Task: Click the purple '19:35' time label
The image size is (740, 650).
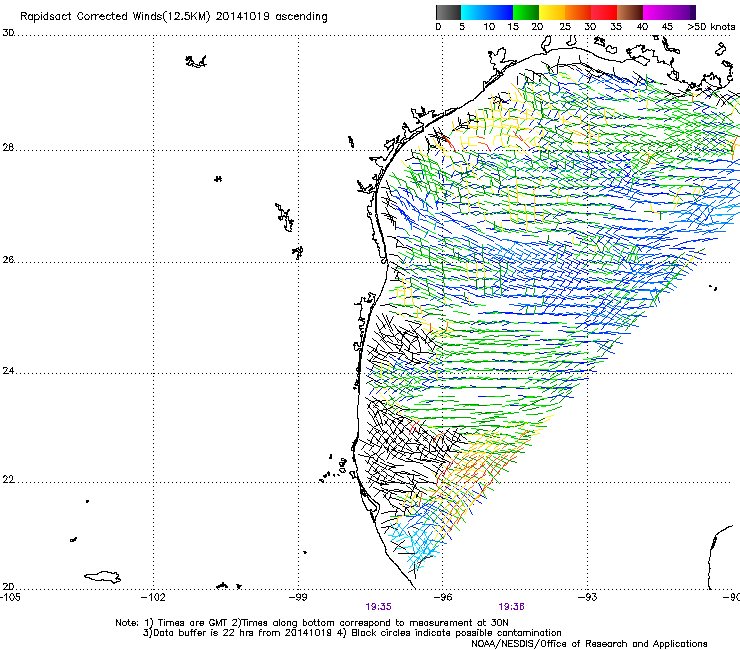Action: pyautogui.click(x=378, y=607)
